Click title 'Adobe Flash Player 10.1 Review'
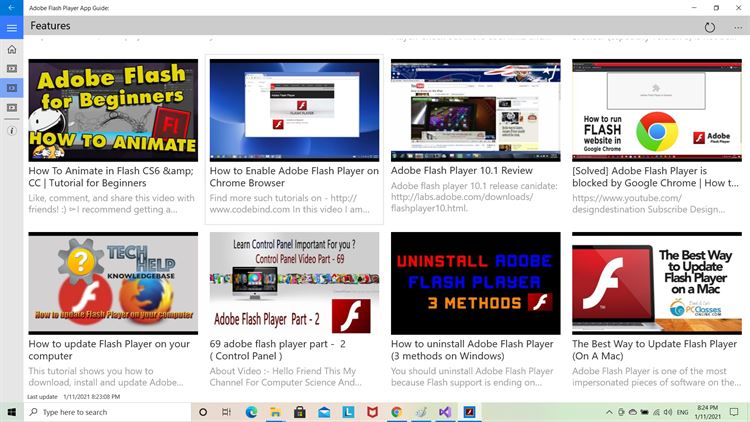750x422 pixels. 462,170
